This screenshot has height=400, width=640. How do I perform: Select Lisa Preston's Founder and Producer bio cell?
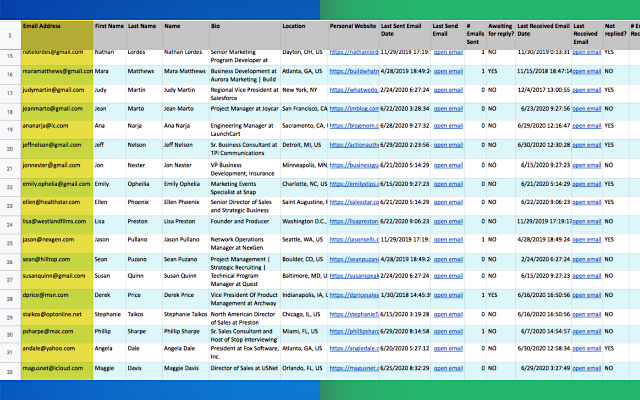pos(242,221)
